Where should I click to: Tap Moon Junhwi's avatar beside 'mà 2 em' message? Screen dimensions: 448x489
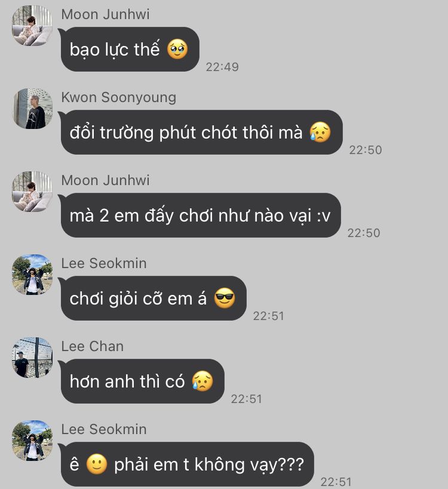pos(32,192)
